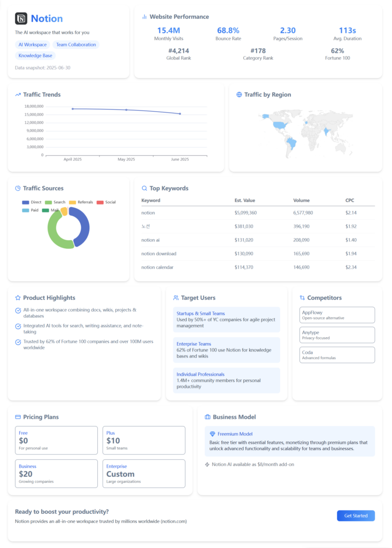Click the globe icon beside Traffic by Region
The image size is (392, 548).
tap(239, 95)
